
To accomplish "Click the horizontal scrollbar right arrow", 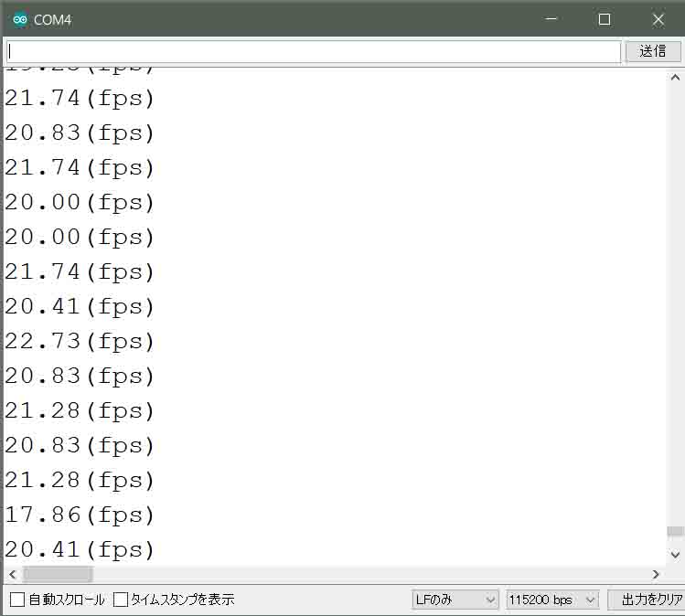I will pyautogui.click(x=656, y=574).
